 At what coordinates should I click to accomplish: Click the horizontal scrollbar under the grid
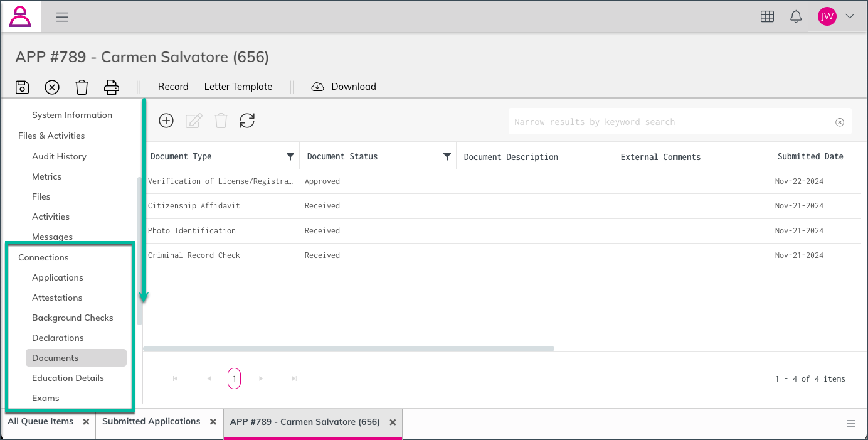point(349,348)
